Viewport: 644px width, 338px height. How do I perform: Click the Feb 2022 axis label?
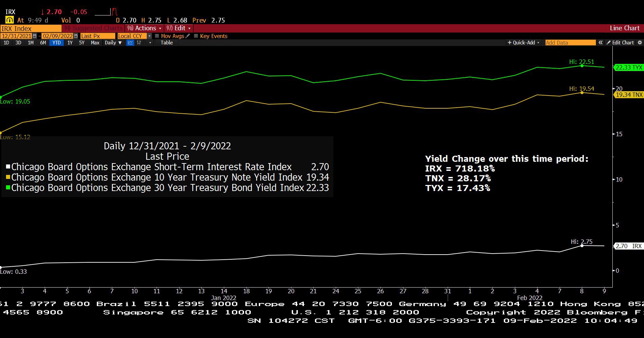(530, 298)
